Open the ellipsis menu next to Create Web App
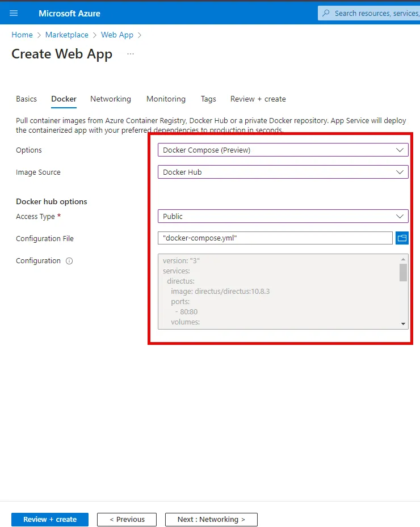Viewport: 420px width, 527px height. coord(131,54)
